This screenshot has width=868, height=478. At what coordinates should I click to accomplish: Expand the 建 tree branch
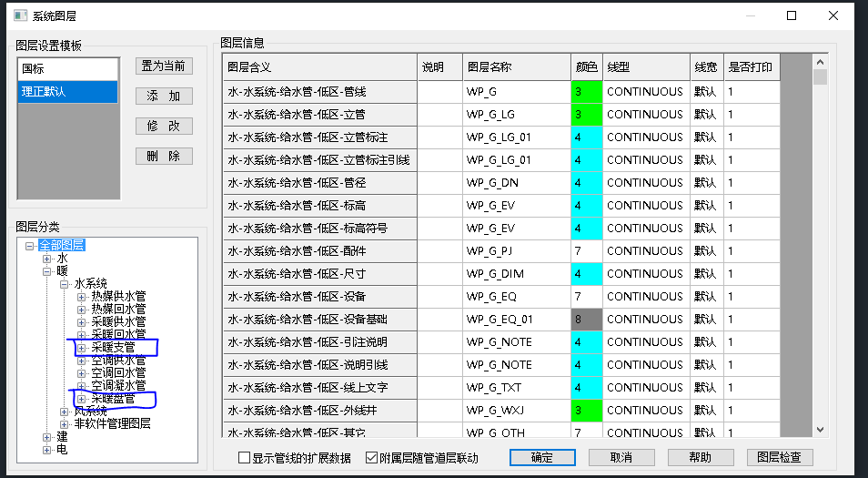click(x=48, y=437)
